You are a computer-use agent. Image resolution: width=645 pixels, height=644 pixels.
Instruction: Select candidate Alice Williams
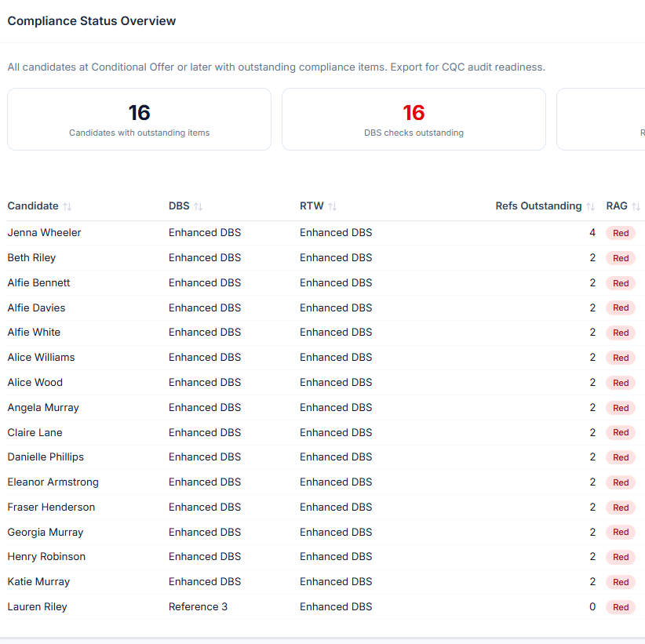41,357
